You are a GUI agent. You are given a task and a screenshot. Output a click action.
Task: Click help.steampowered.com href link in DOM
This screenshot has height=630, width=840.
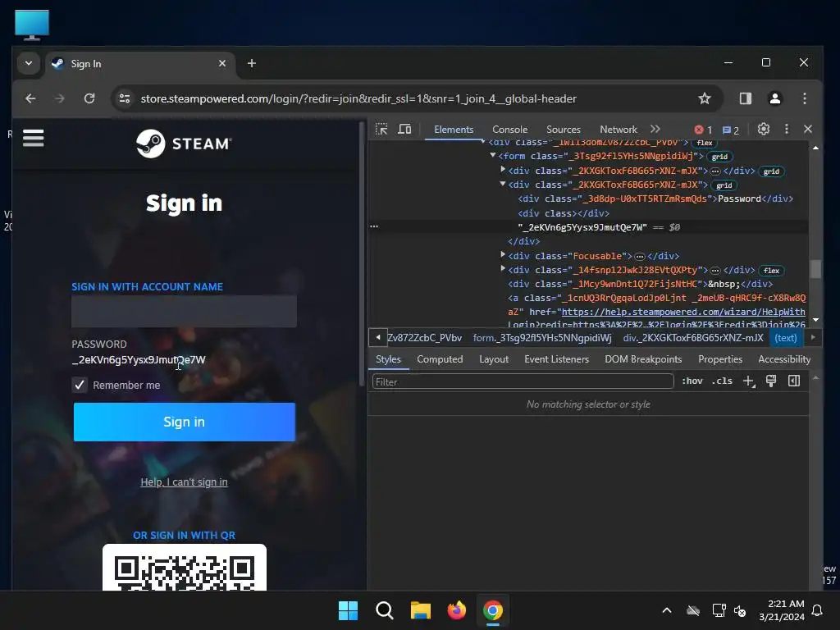pyautogui.click(x=683, y=312)
